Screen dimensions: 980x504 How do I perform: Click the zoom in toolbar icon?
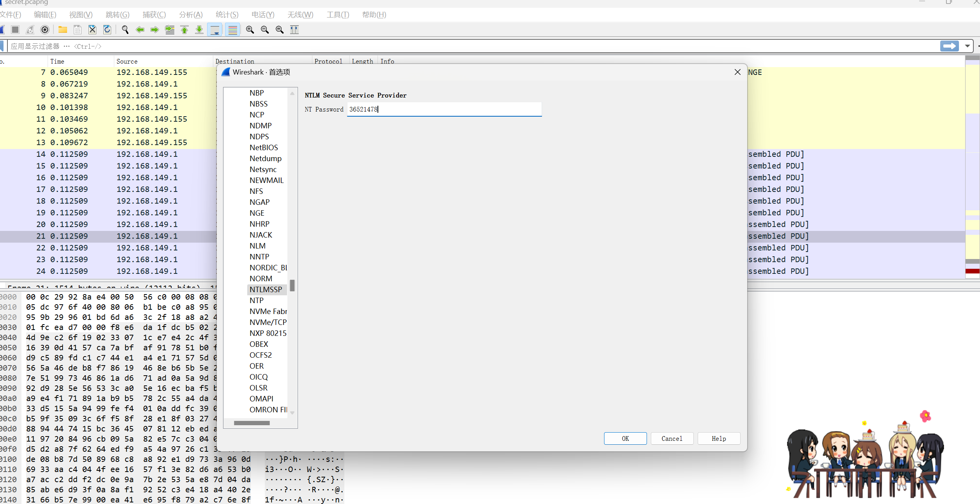coord(250,30)
